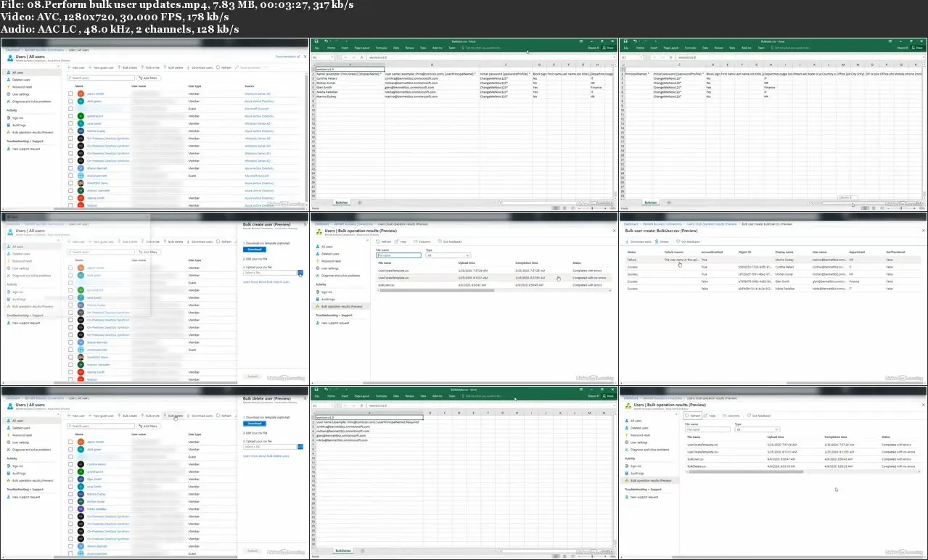Click Add filters in Documentation-link Users frame

(150, 78)
